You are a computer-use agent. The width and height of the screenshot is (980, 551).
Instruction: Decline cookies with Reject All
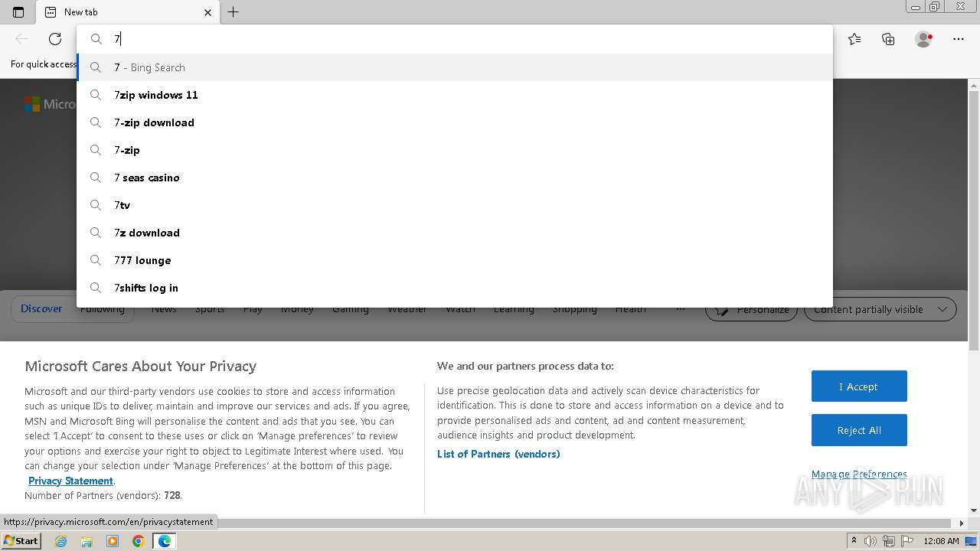859,430
